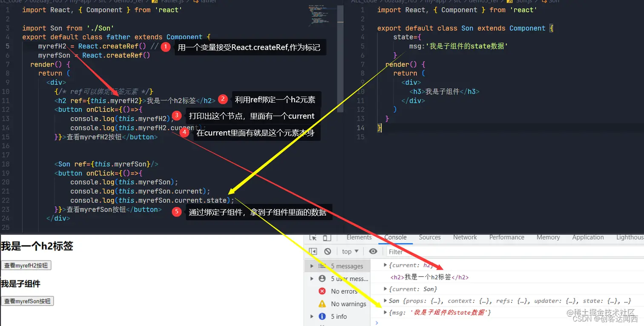Click the 查看myrefH2按钮 button on the page
Viewport: 644px width, 326px height.
pos(26,265)
